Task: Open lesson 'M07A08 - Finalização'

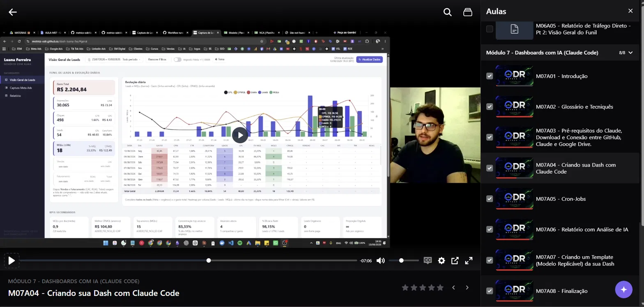Action: pos(562,291)
